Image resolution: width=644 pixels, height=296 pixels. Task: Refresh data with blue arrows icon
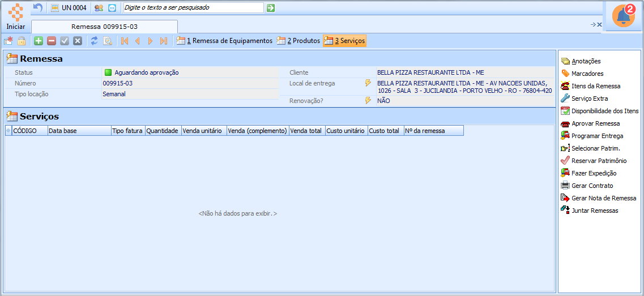(95, 41)
